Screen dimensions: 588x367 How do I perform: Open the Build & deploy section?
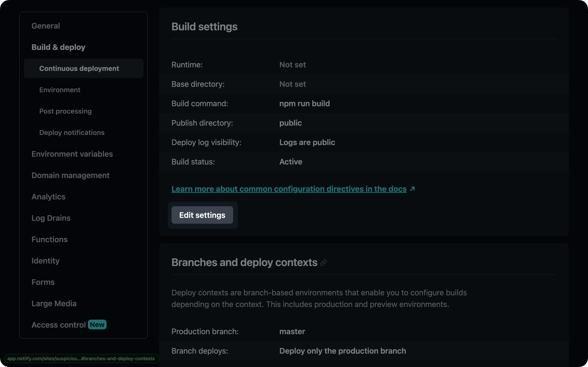pyautogui.click(x=58, y=47)
